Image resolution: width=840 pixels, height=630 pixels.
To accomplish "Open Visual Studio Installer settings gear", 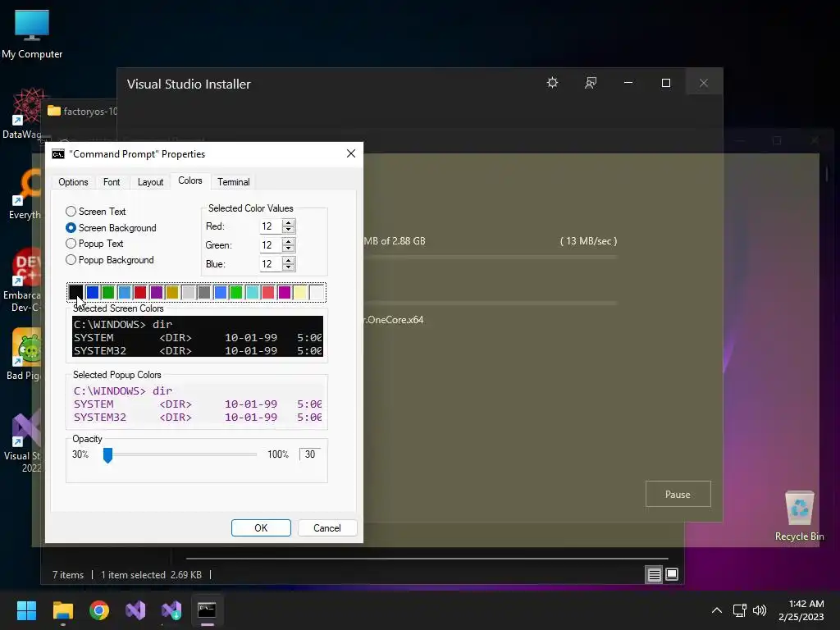I will pos(552,83).
